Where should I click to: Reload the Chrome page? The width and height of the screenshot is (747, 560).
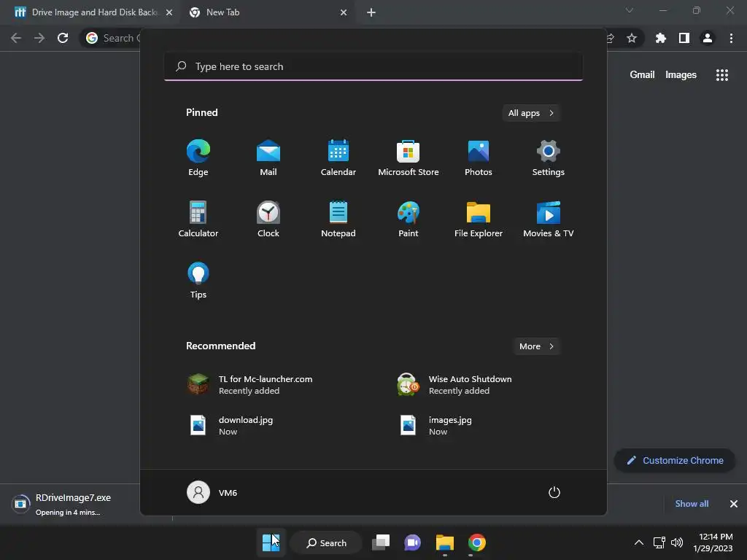pyautogui.click(x=63, y=38)
